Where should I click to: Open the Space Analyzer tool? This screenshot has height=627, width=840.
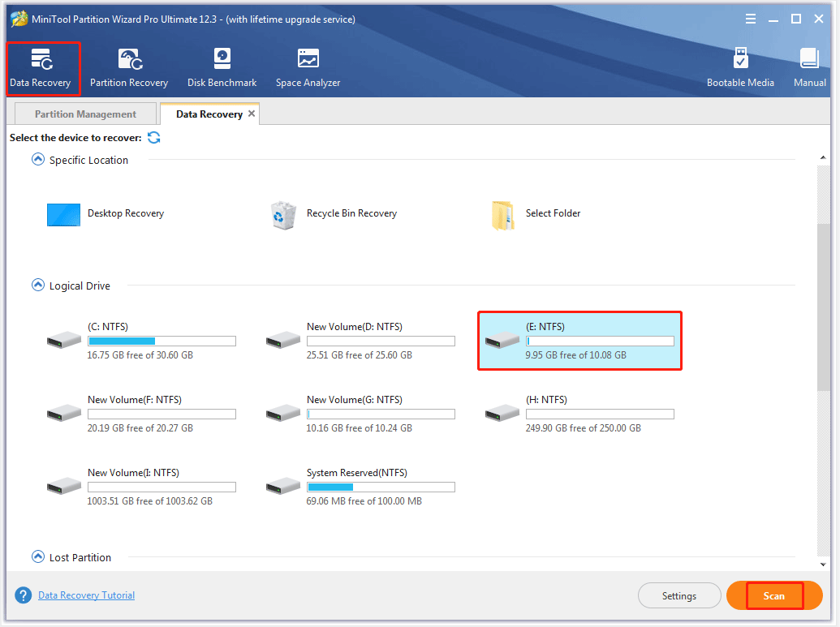coord(308,68)
